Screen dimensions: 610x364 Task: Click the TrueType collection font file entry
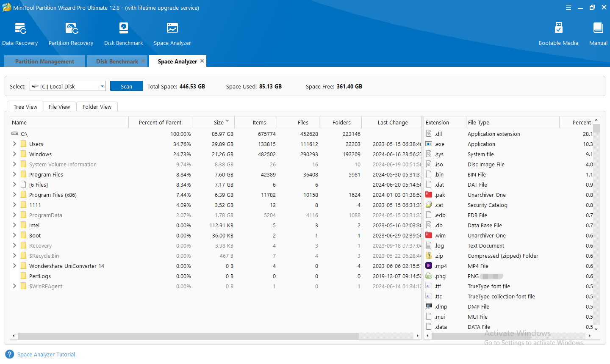[501, 296]
